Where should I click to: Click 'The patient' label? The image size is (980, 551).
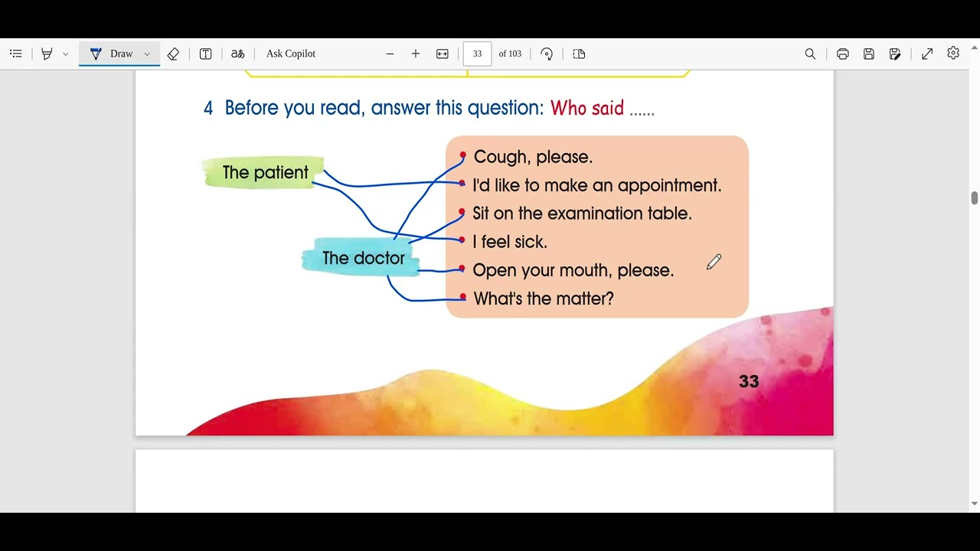pos(265,172)
